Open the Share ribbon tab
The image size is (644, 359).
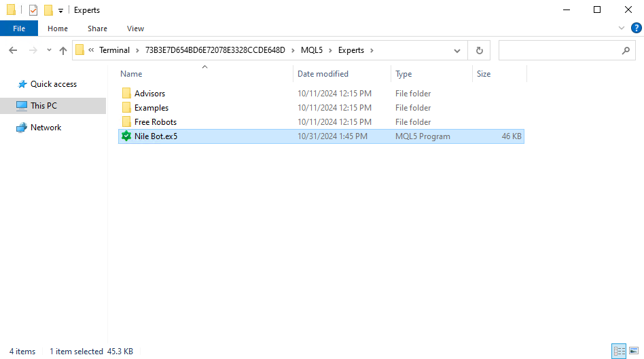[x=97, y=29]
